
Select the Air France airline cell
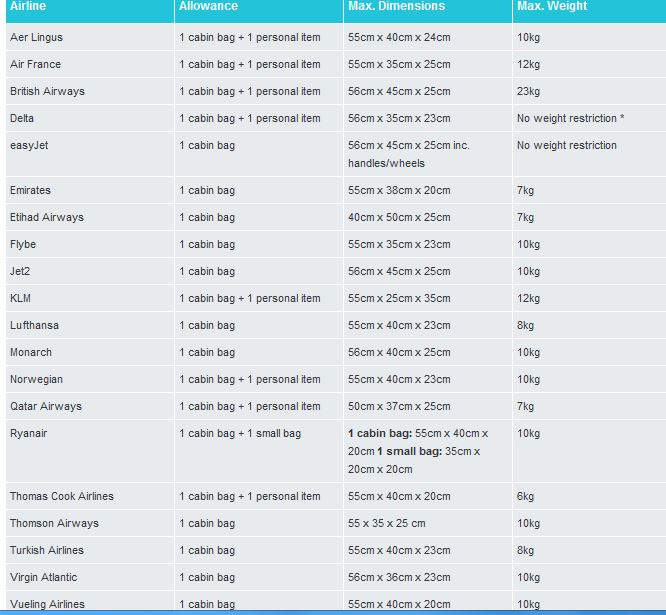click(x=90, y=64)
